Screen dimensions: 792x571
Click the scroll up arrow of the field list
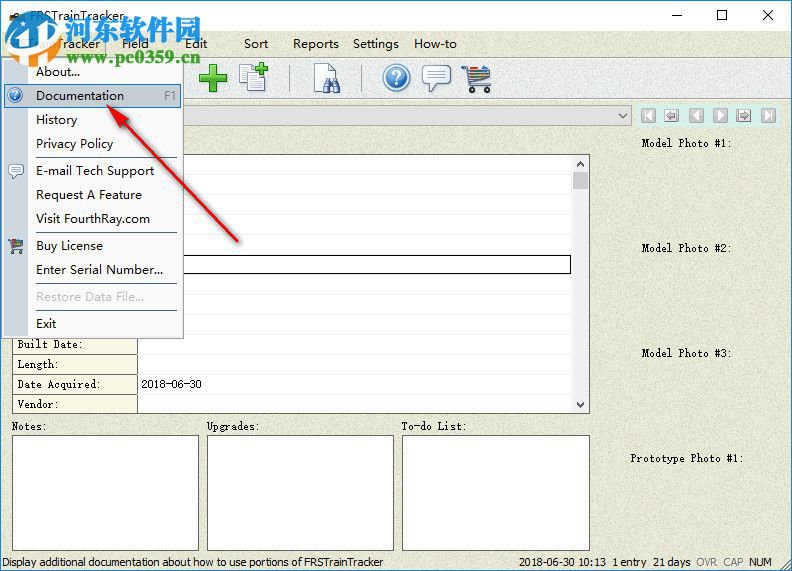(x=580, y=164)
